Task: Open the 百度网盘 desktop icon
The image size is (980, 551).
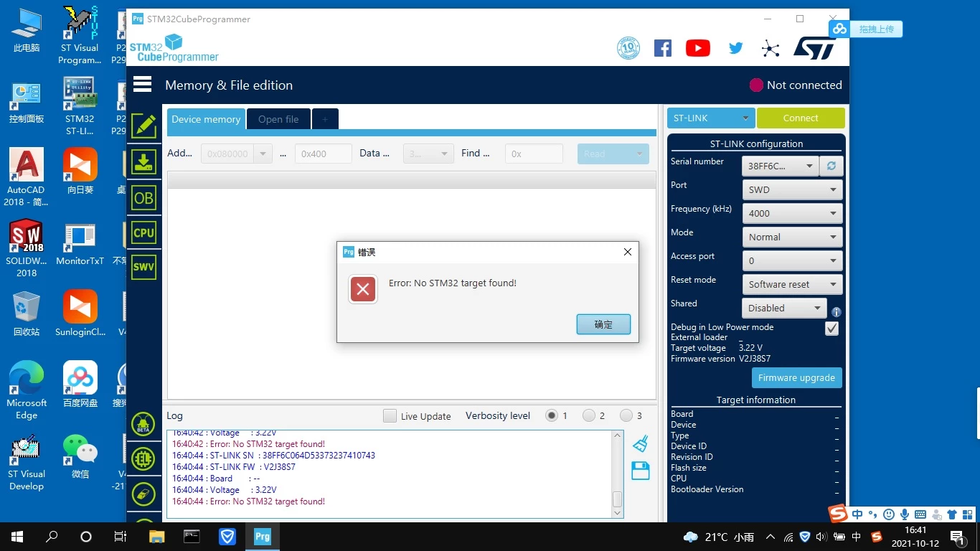Action: tap(80, 385)
